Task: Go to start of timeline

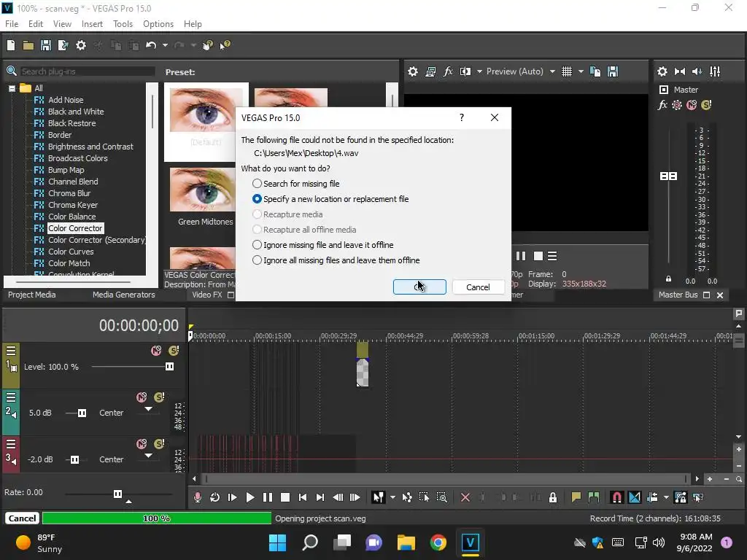Action: point(303,497)
